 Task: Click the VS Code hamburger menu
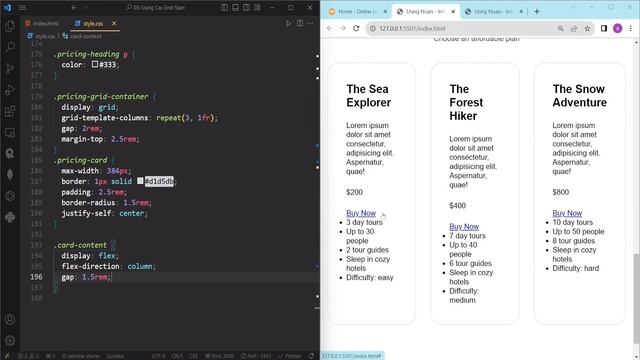point(22,7)
